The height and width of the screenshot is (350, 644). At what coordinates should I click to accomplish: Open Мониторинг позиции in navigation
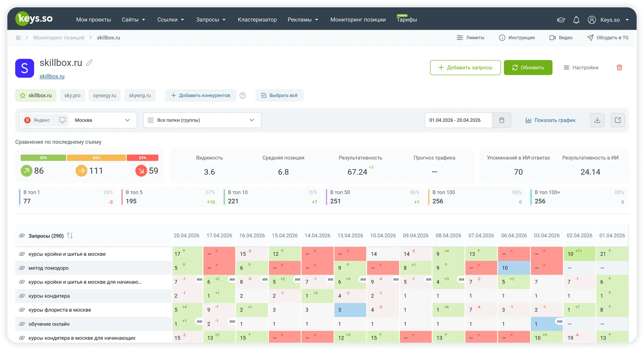coord(358,20)
